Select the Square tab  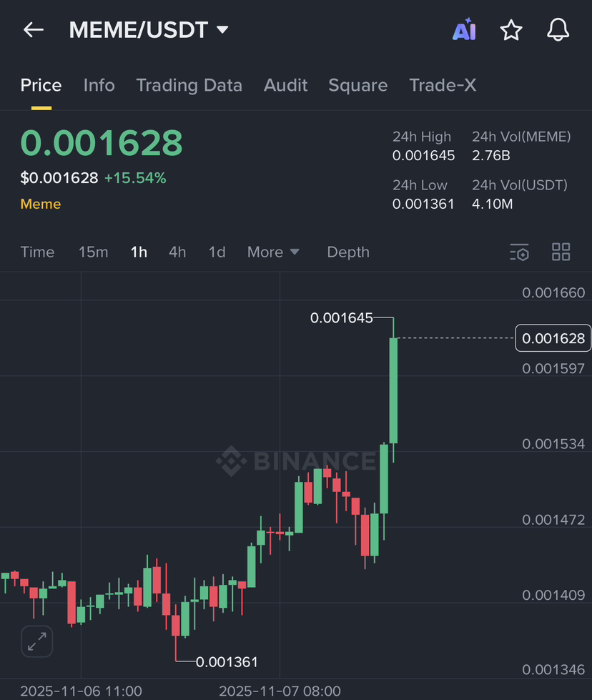[x=357, y=85]
